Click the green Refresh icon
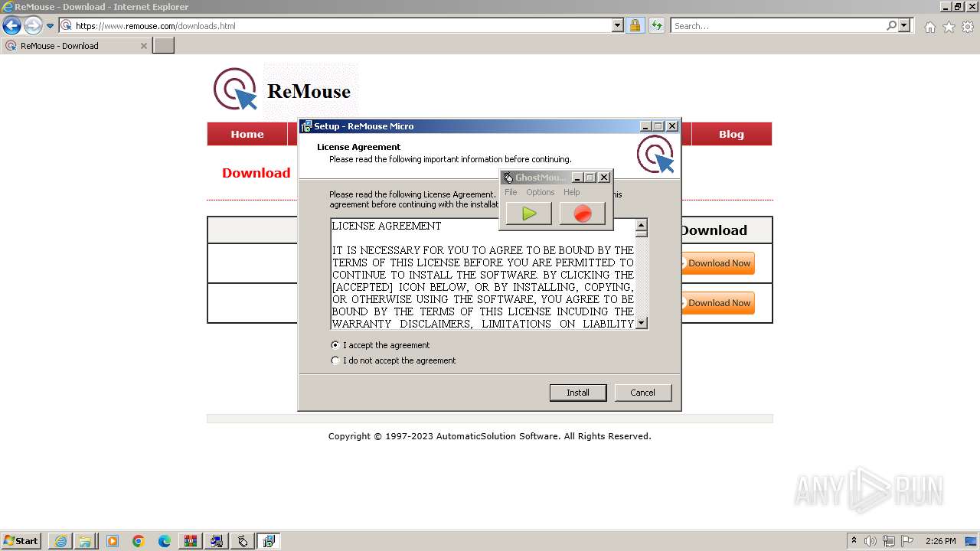Viewport: 980px width, 551px height. click(656, 26)
